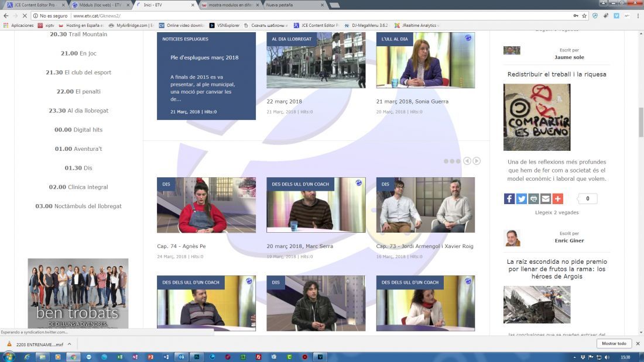
Task: Switch to mostra modulos en diferentes tab
Action: point(230,5)
